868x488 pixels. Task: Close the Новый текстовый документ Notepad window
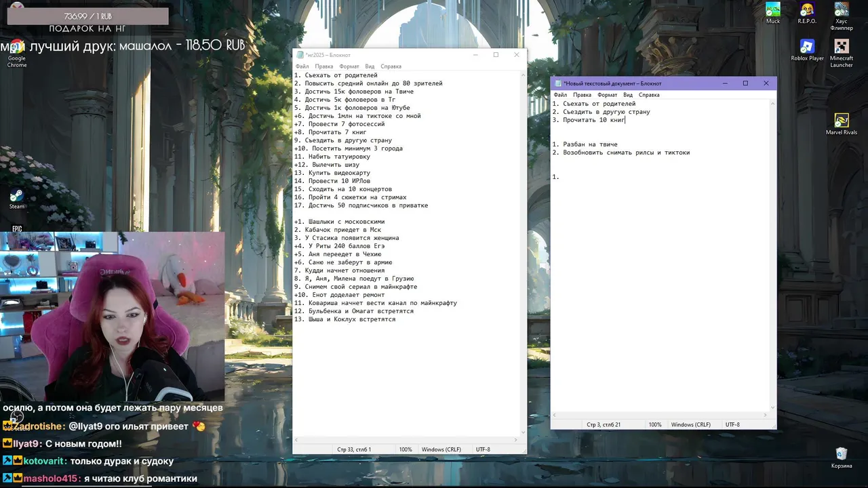click(766, 83)
